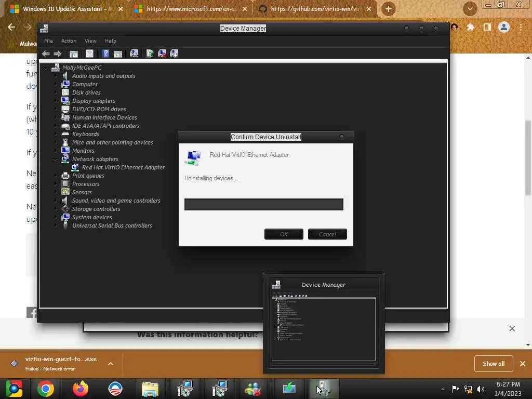This screenshot has width=532, height=399.
Task: Toggle the Show/Hide Action Pane toolbar icon
Action: click(118, 54)
